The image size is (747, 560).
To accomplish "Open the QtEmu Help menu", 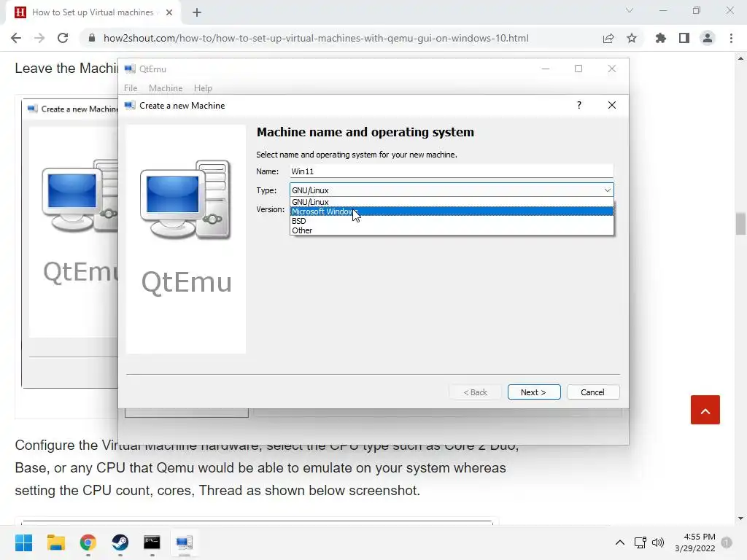I will (x=203, y=88).
